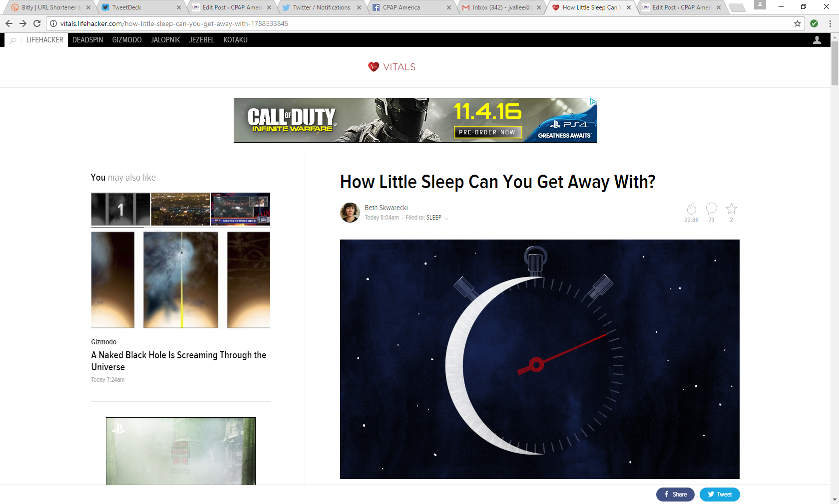Star the article with the star icon
Image resolution: width=839 pixels, height=504 pixels.
tap(731, 209)
